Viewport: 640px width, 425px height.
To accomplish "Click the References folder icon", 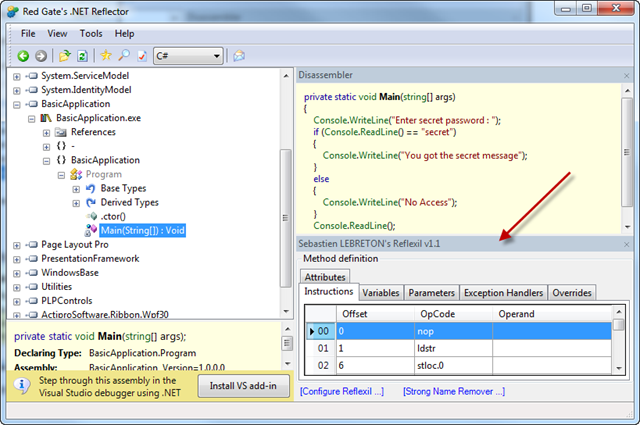I will (x=61, y=132).
